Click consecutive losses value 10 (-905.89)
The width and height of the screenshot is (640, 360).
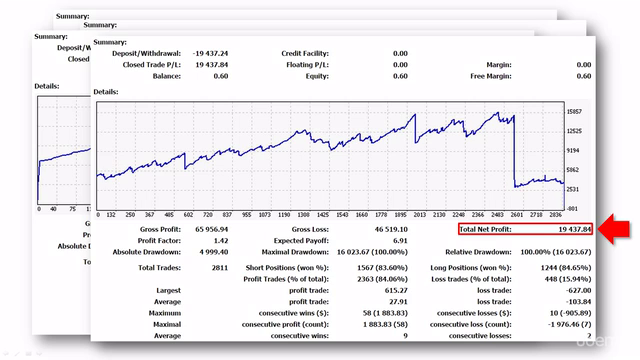tap(570, 313)
